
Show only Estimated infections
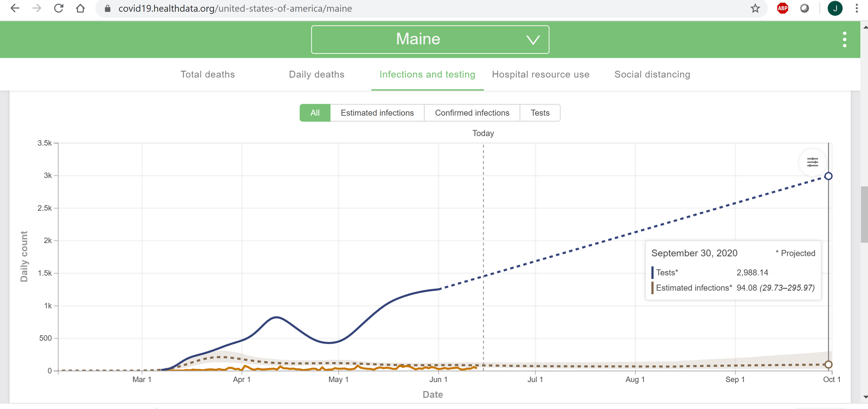click(377, 113)
